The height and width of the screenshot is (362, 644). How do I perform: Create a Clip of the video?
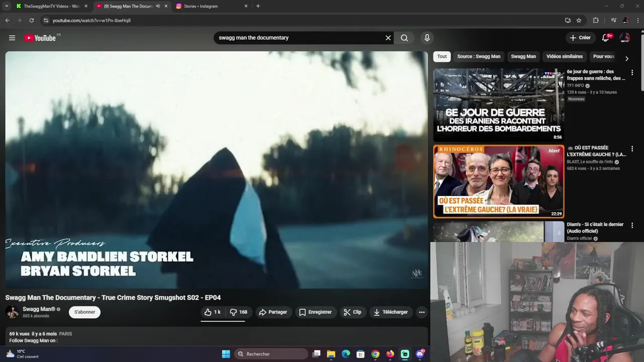pyautogui.click(x=352, y=312)
